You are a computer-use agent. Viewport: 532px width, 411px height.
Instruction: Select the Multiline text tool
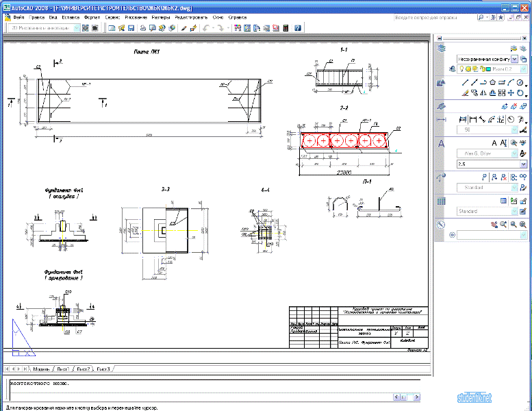(x=494, y=143)
